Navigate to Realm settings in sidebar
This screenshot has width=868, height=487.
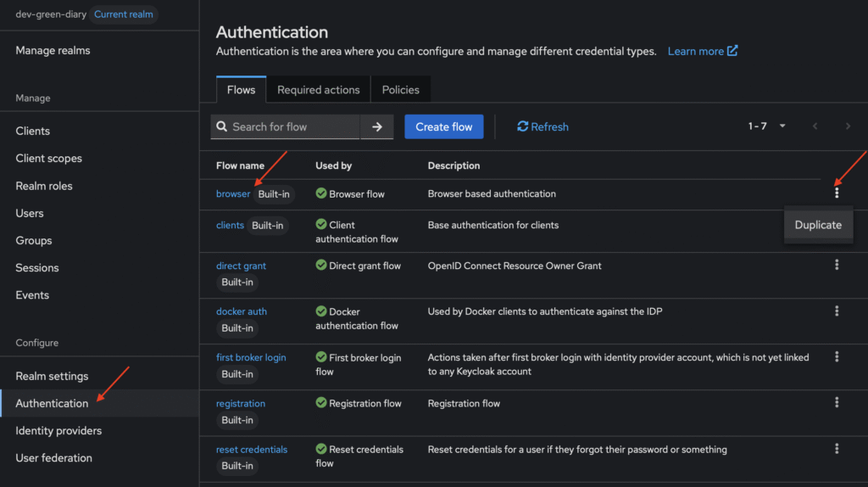pyautogui.click(x=52, y=376)
